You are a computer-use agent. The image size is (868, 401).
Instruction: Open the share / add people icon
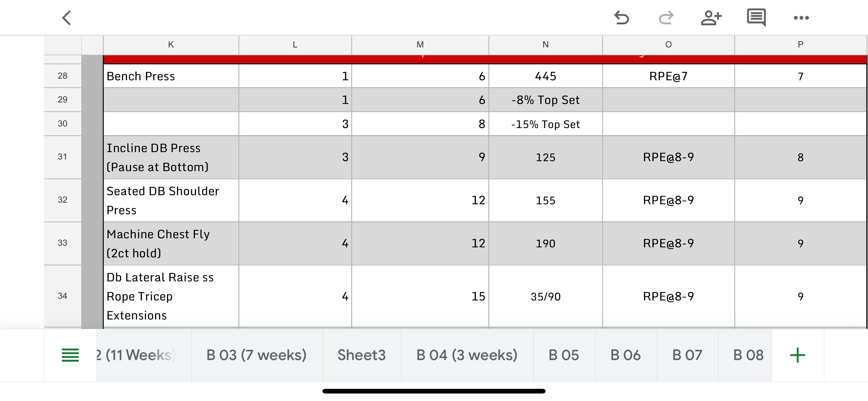(711, 18)
